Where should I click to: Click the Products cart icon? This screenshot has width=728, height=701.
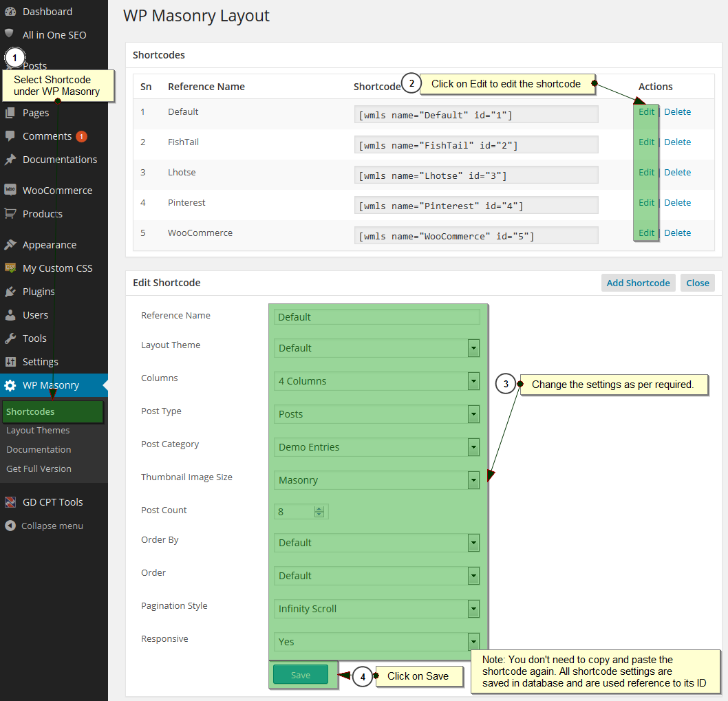[10, 213]
